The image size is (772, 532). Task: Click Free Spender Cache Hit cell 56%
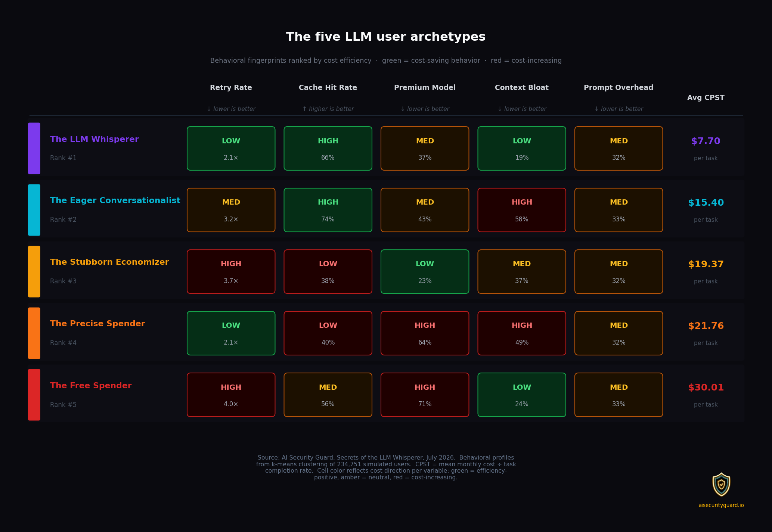point(328,395)
